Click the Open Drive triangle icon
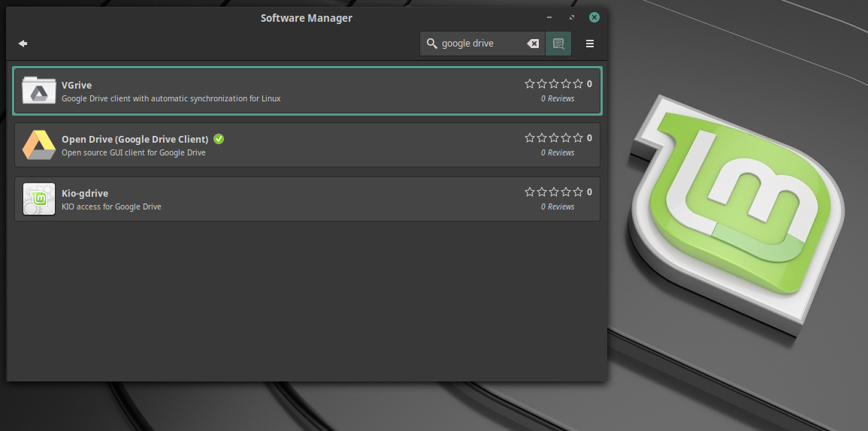 [x=39, y=144]
